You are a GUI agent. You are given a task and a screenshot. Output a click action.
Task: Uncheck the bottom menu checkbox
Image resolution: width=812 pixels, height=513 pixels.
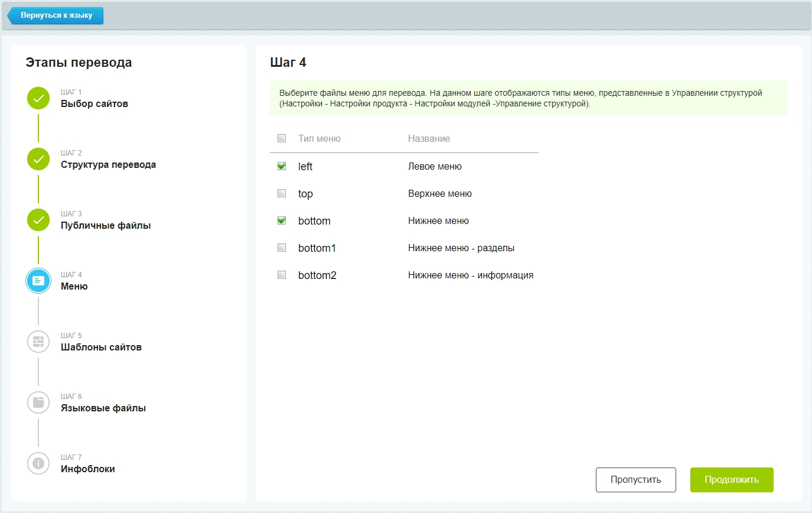(x=282, y=220)
